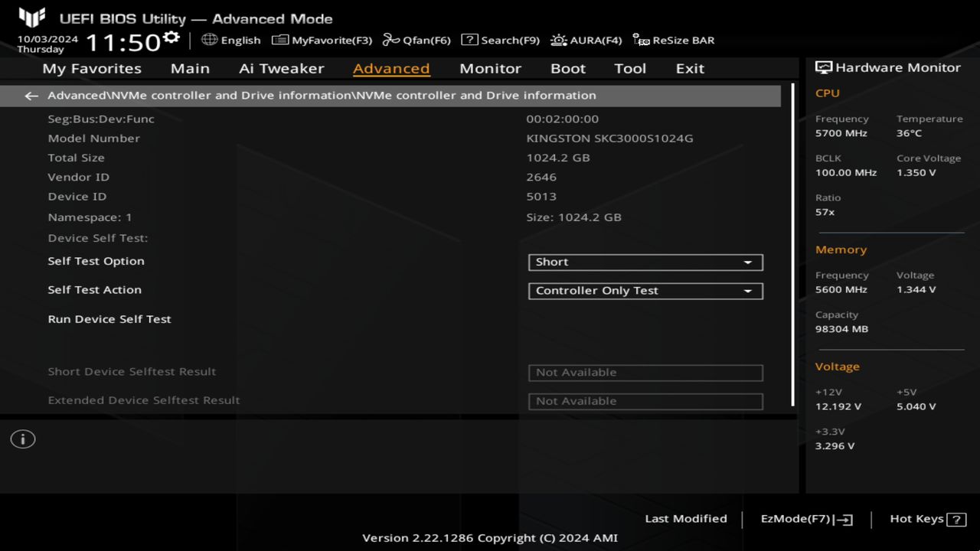Click the Core Voltage 1.350 V value
The width and height of the screenshot is (980, 551).
pyautogui.click(x=916, y=173)
